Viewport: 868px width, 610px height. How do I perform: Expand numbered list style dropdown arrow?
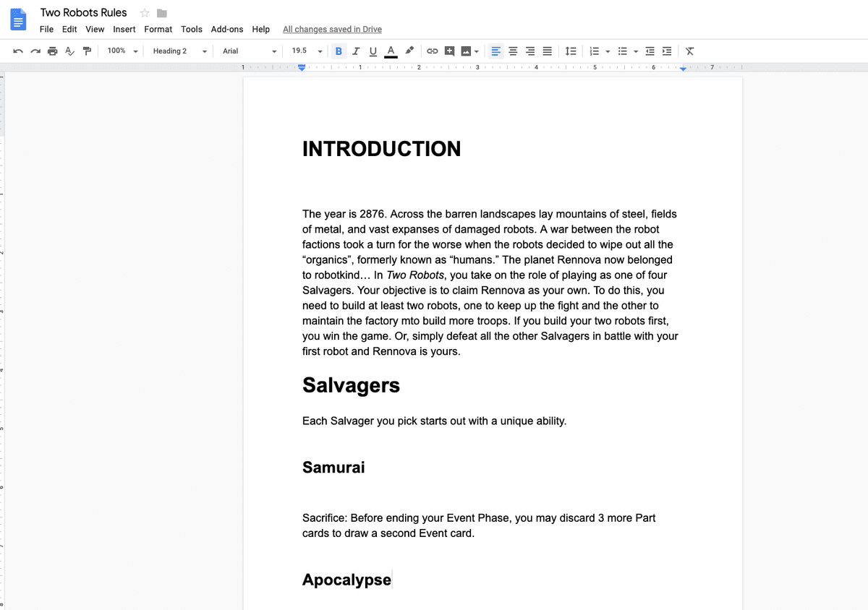pyautogui.click(x=608, y=51)
